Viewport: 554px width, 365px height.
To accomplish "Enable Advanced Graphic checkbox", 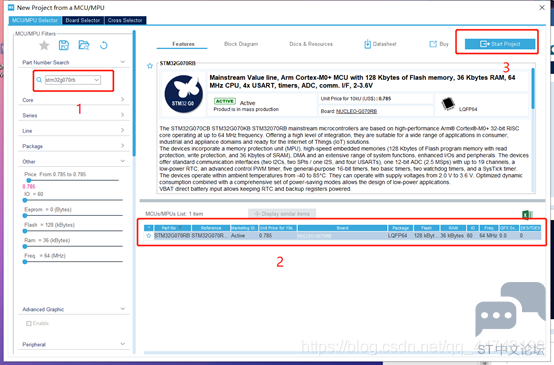I will tap(29, 323).
